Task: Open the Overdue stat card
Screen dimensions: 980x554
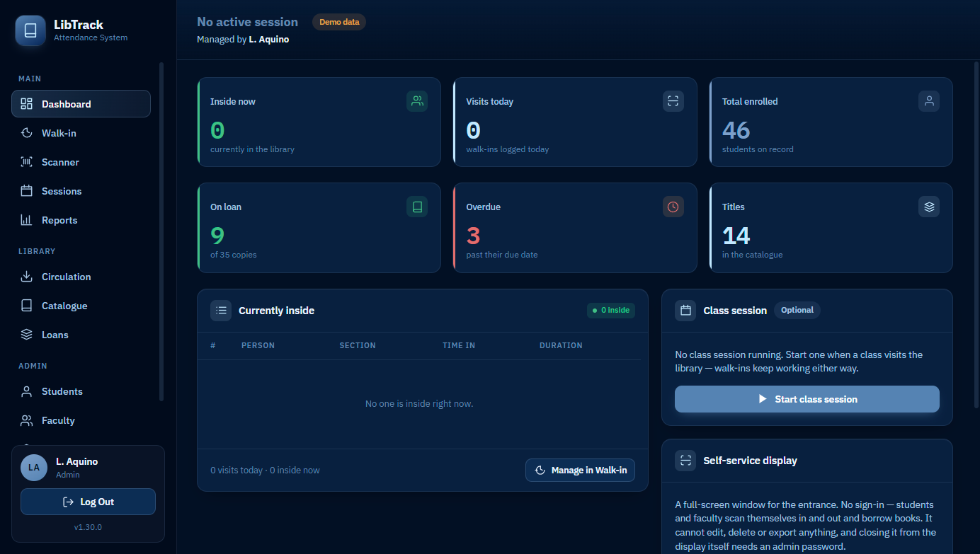Action: coord(575,228)
